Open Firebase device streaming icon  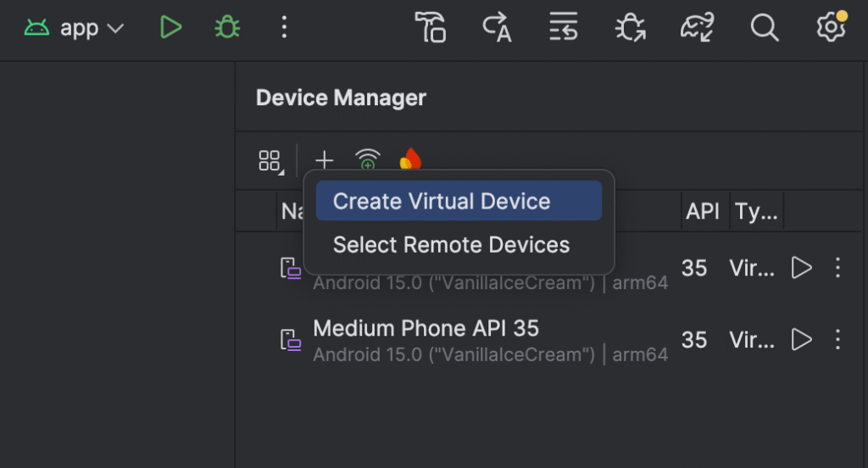tap(411, 159)
